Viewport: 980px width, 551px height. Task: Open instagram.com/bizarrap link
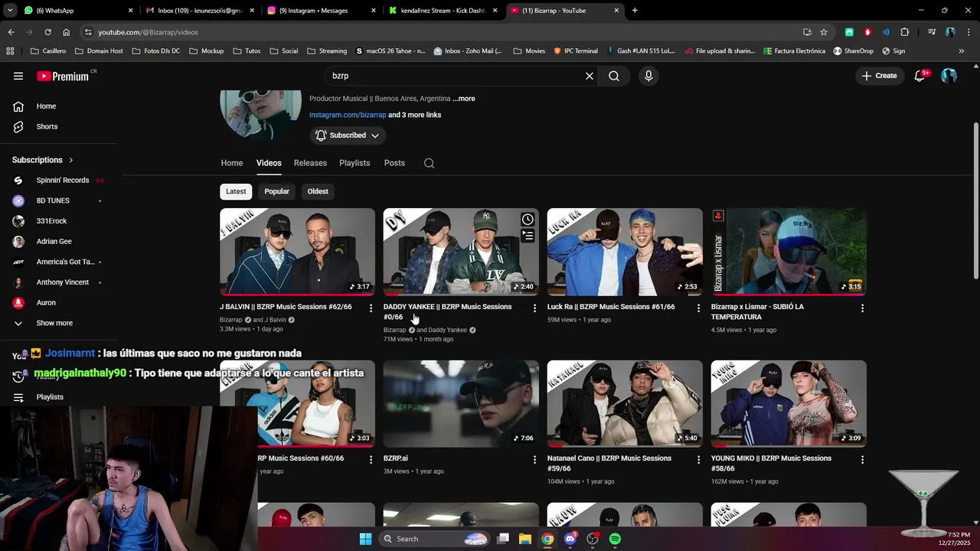[x=348, y=115]
